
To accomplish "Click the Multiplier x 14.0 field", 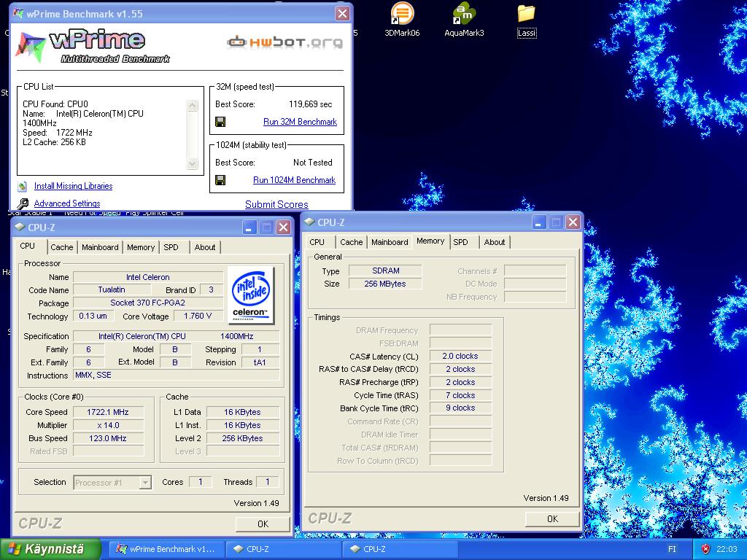I will point(108,425).
